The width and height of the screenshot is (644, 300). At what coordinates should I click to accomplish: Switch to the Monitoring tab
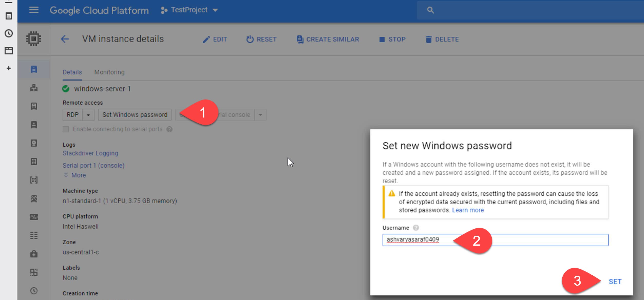click(109, 72)
